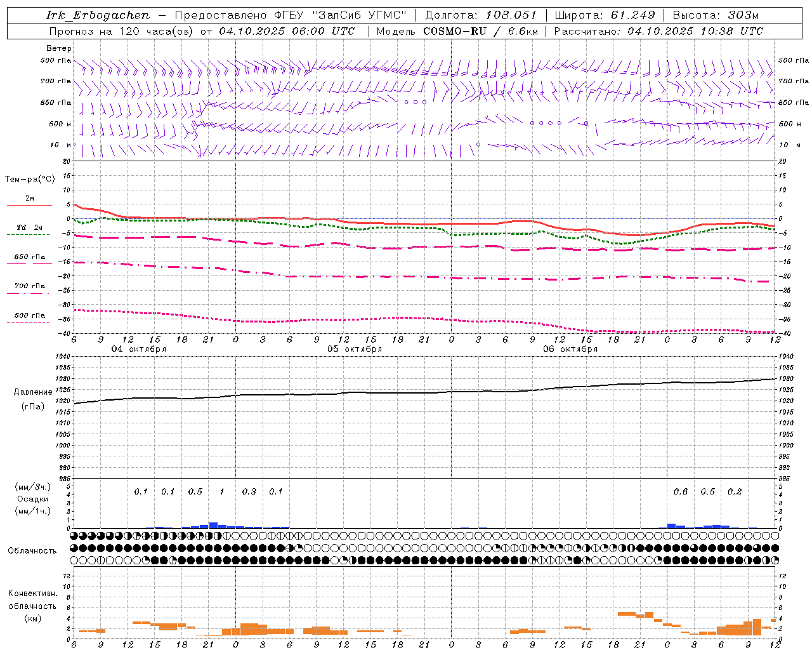Click the Высота: 303м header field
Image resolution: width=812 pixels, height=650 pixels.
coord(715,16)
